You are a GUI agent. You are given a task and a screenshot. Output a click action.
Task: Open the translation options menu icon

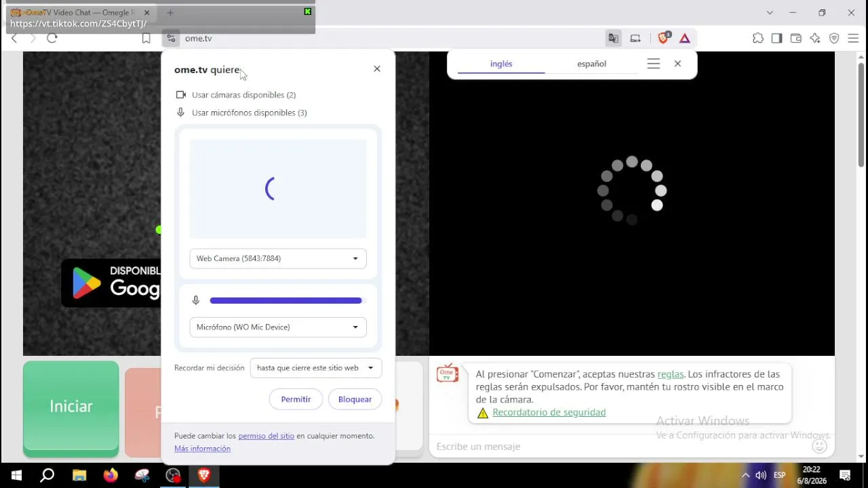(x=654, y=64)
